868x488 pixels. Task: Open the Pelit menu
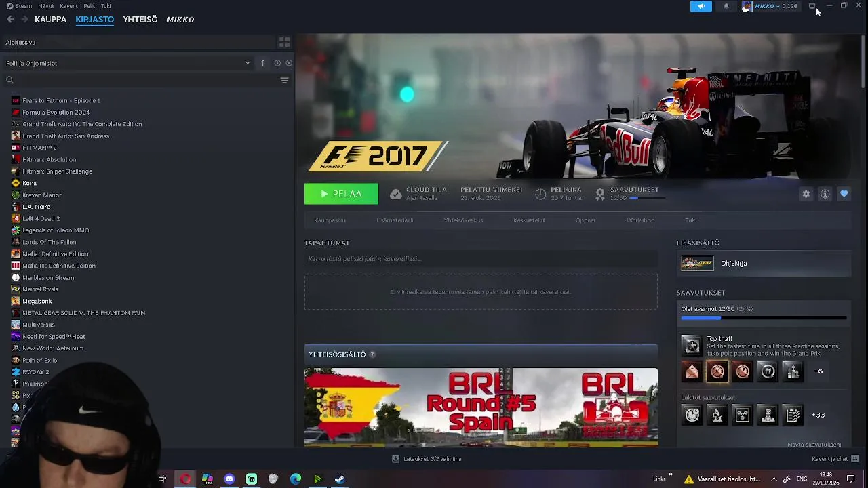tap(90, 6)
